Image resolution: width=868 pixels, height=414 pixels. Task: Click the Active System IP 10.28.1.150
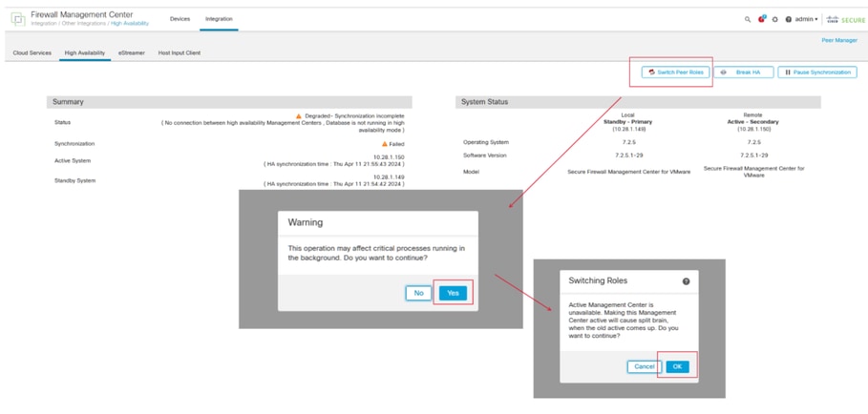click(x=389, y=157)
